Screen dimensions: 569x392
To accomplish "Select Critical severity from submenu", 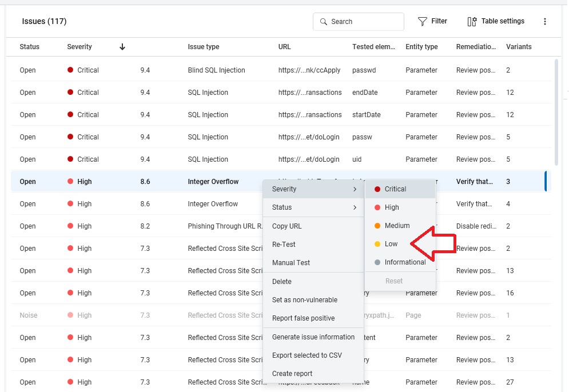I will 395,189.
